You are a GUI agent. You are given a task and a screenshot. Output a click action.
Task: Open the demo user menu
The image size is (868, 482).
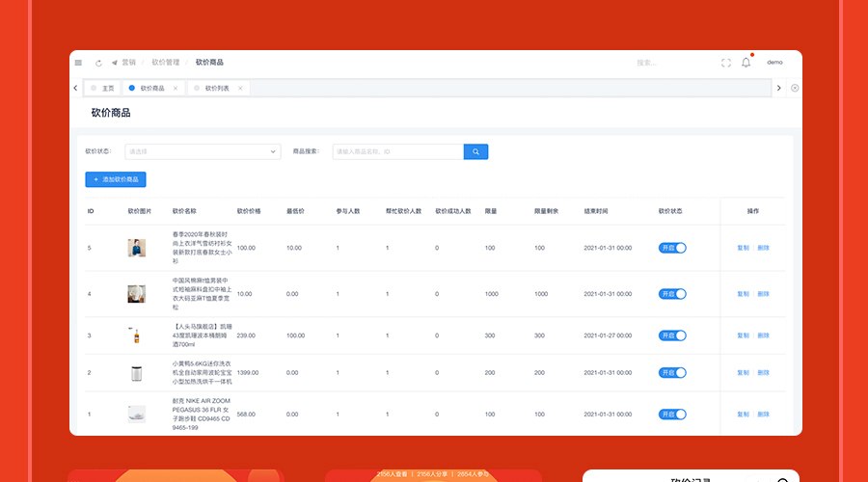[x=774, y=63]
